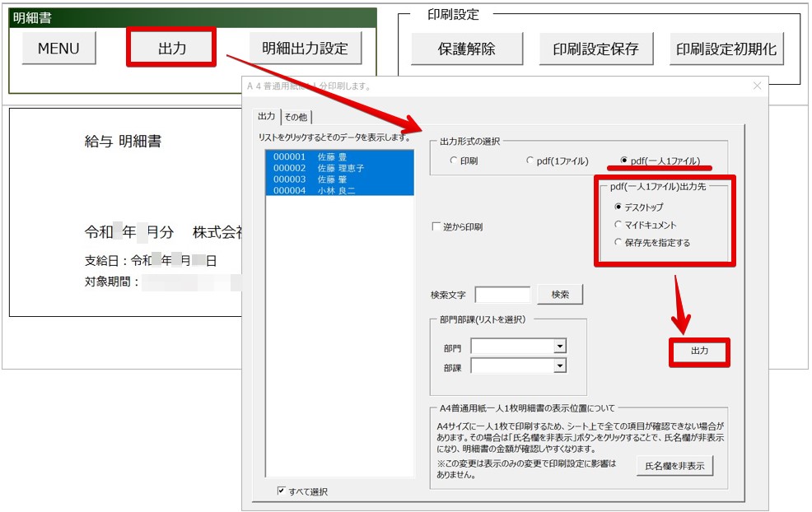The width and height of the screenshot is (812, 512).
Task: Close the A4 print dialog
Action: click(x=758, y=86)
